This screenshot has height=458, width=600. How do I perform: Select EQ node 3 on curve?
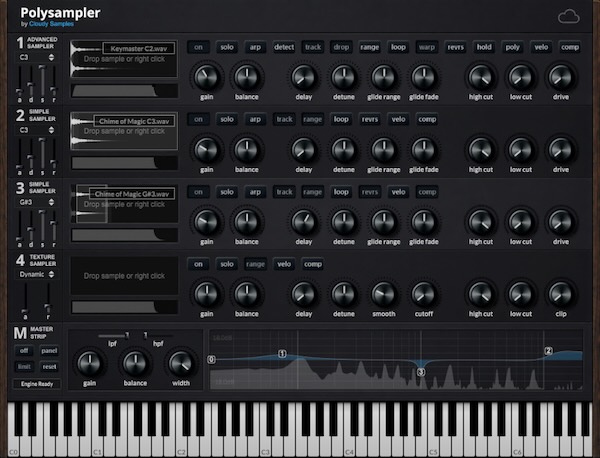pos(421,372)
